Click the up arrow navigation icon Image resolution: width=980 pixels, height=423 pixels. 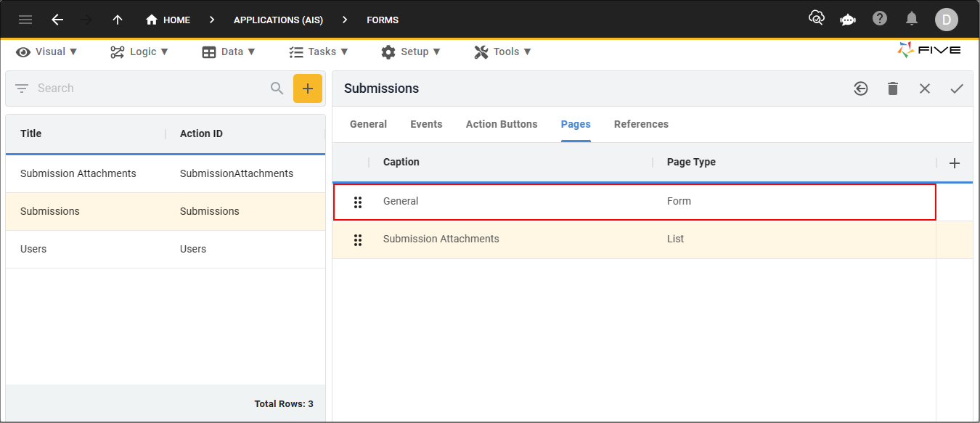click(x=118, y=20)
